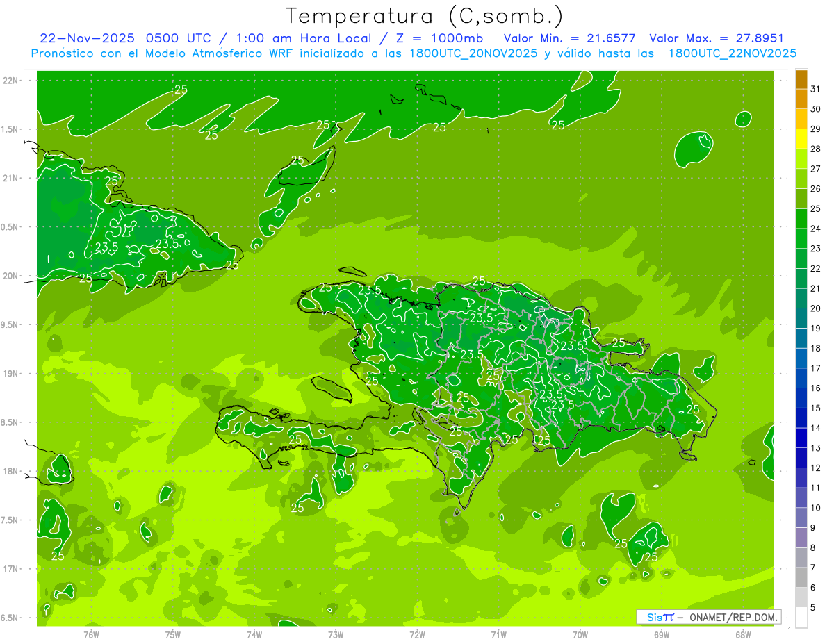Click the "76W" longitude axis label
Screen dimensions: 834x644
tap(91, 634)
